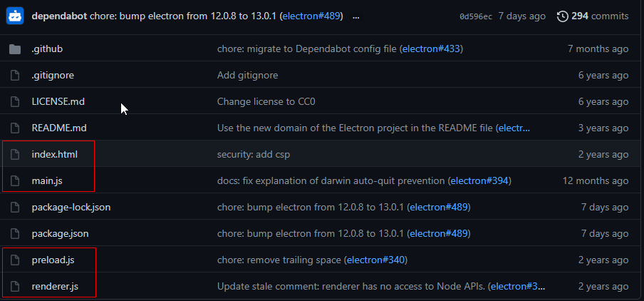Open the Change license to CC0 commit
The height and width of the screenshot is (301, 644).
point(266,101)
